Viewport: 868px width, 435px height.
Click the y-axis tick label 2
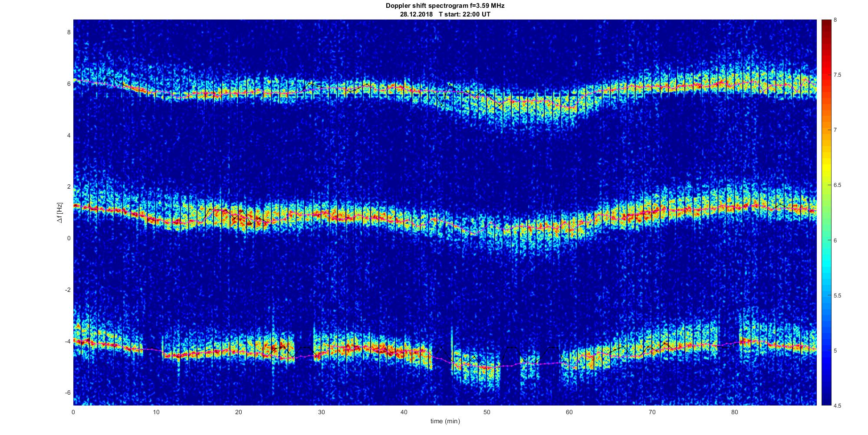click(69, 187)
